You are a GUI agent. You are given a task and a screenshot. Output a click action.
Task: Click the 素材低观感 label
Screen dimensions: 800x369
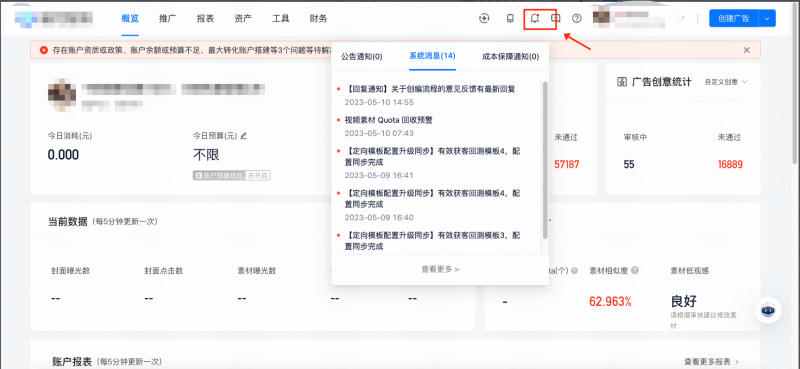(x=690, y=270)
